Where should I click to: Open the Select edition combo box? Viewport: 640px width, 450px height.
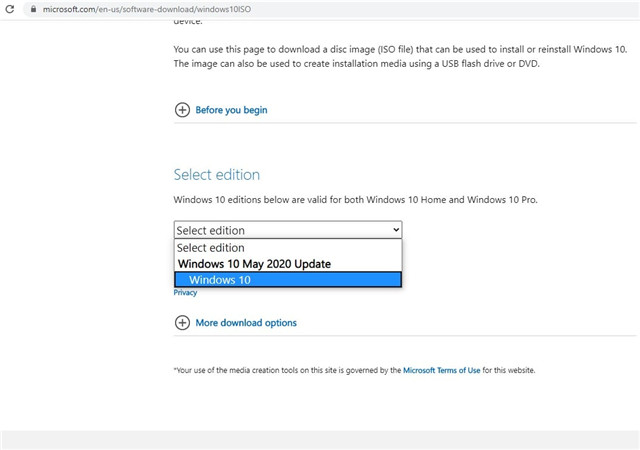point(288,230)
